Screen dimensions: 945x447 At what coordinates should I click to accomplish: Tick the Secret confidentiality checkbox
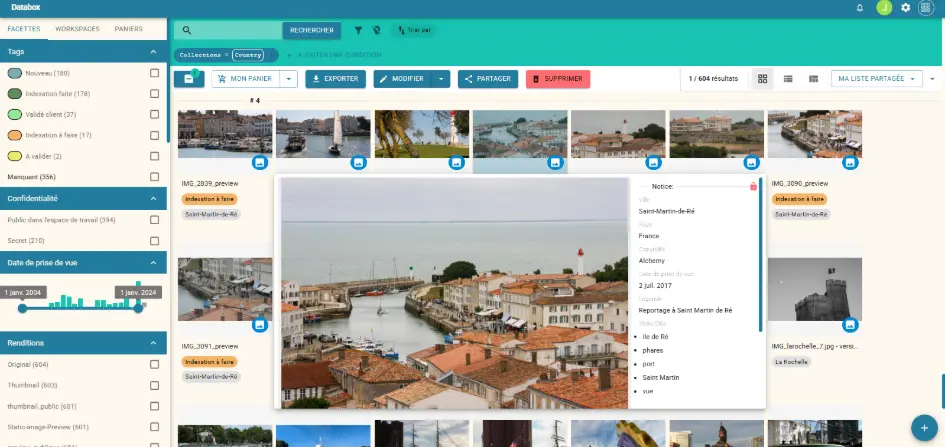(154, 240)
